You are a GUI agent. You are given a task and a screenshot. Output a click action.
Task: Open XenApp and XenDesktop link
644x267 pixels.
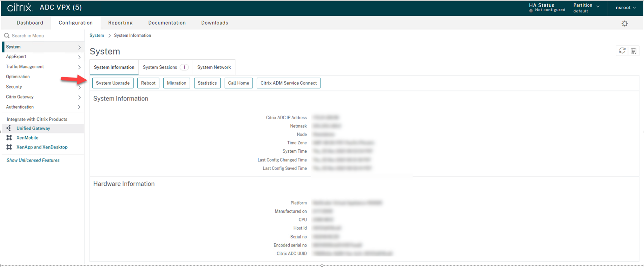pos(42,147)
